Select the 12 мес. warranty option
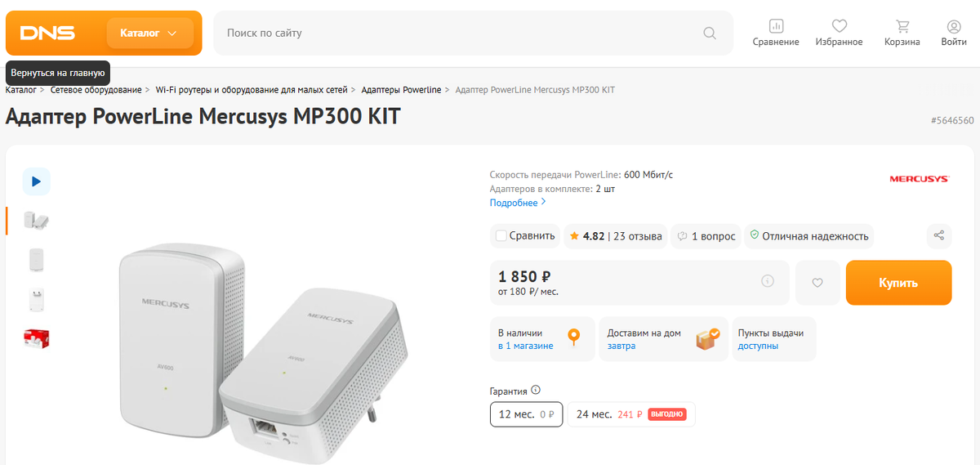 click(x=526, y=414)
